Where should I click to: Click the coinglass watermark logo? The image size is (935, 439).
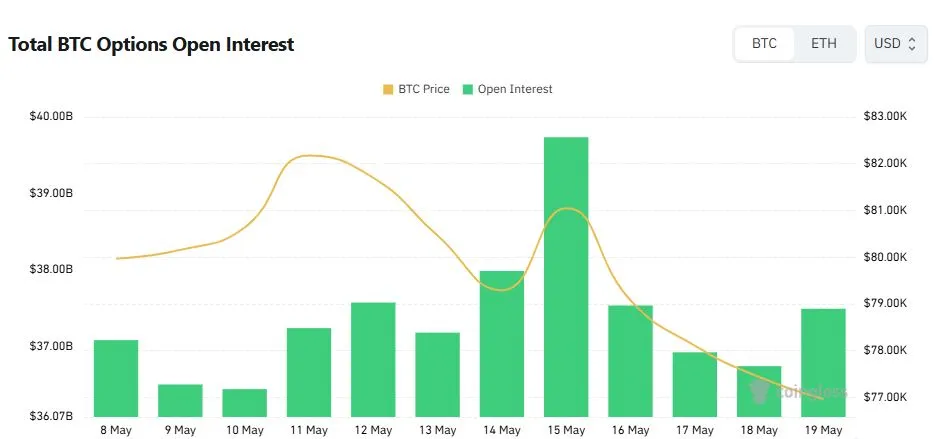[799, 392]
